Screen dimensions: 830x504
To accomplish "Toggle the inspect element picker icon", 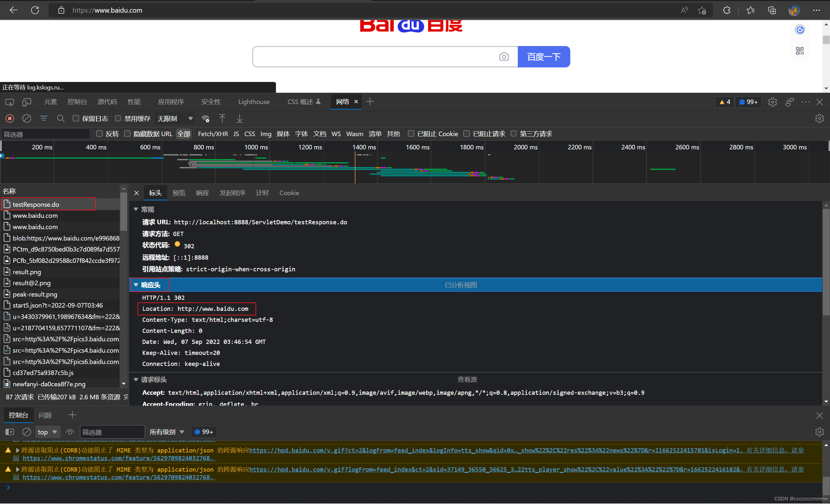I will [x=9, y=102].
